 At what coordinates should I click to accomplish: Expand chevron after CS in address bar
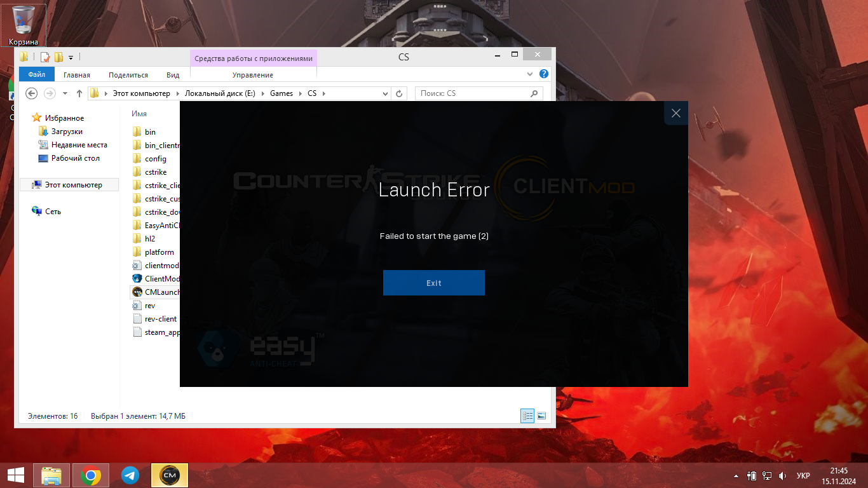click(x=323, y=93)
